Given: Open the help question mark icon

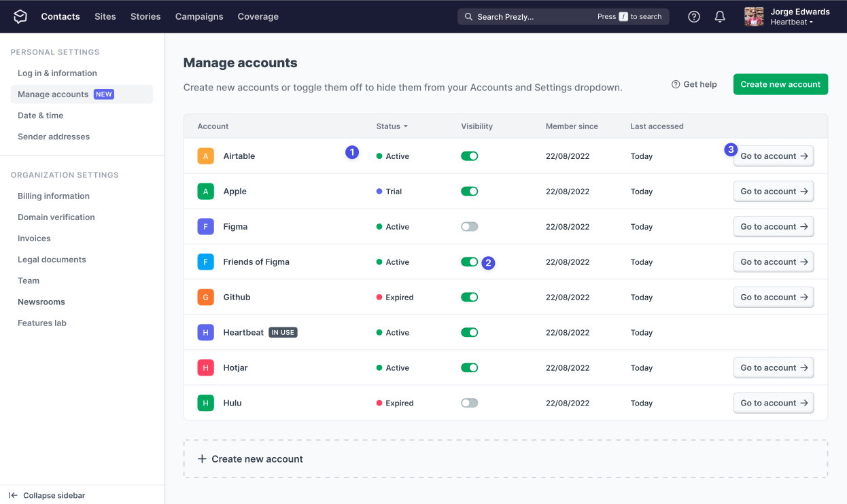Looking at the screenshot, I should (x=694, y=16).
